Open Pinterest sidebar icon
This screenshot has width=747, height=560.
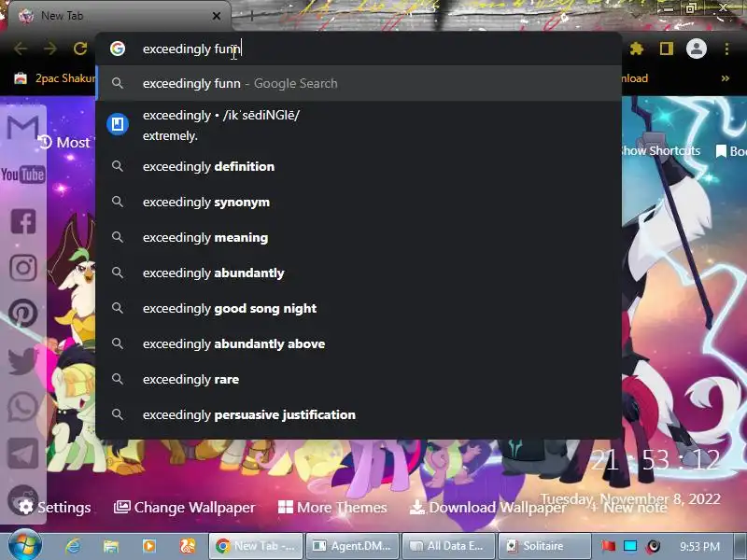pyautogui.click(x=22, y=314)
